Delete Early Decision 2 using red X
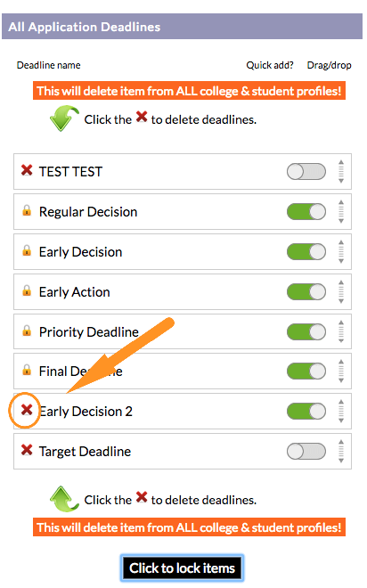The height and width of the screenshot is (588, 367). 27,410
